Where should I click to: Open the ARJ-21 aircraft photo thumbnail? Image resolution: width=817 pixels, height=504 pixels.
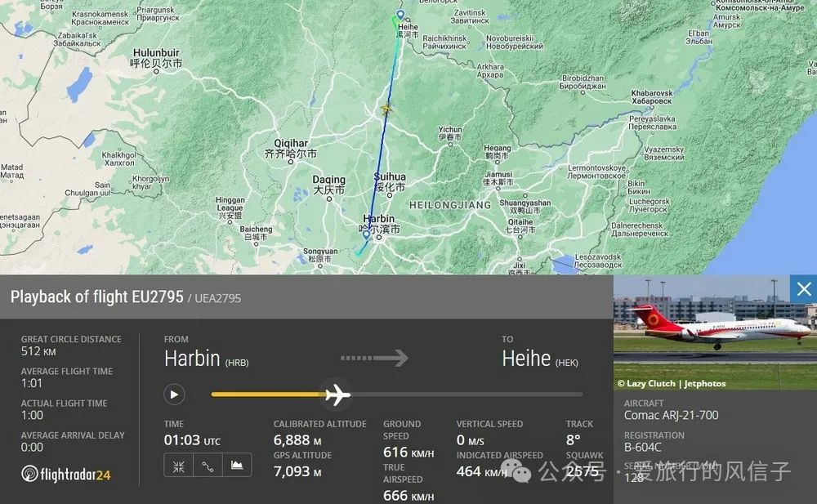coord(715,332)
